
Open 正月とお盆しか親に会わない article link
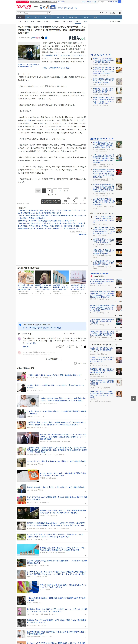click(54, 375)
